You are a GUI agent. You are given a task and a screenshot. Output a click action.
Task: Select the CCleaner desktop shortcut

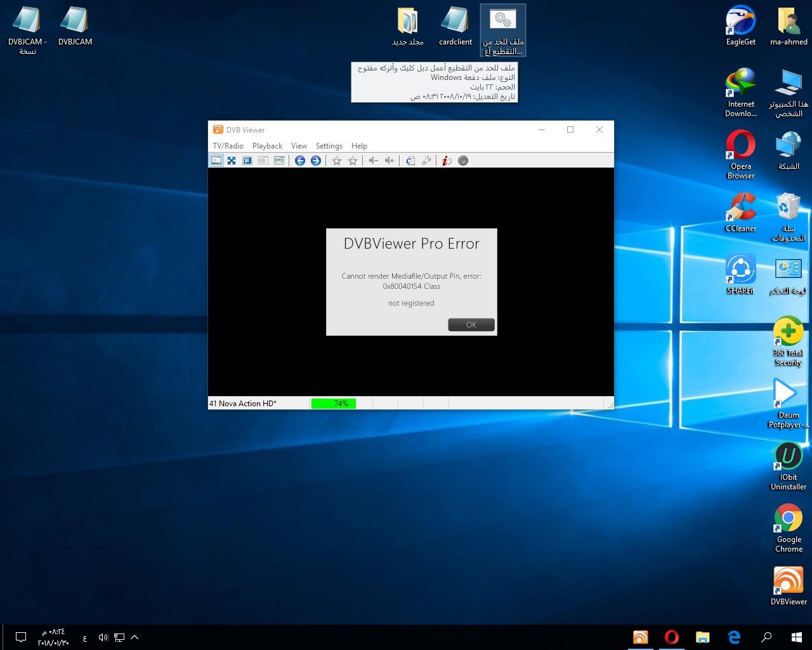point(741,213)
